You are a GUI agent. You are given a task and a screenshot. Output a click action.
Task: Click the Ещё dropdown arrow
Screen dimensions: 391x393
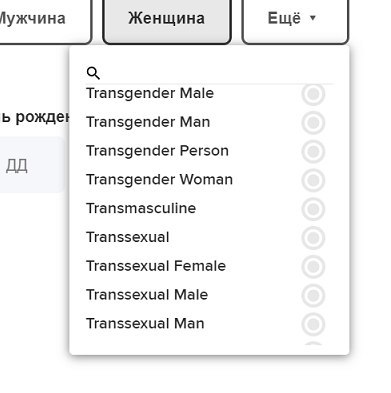(x=313, y=18)
